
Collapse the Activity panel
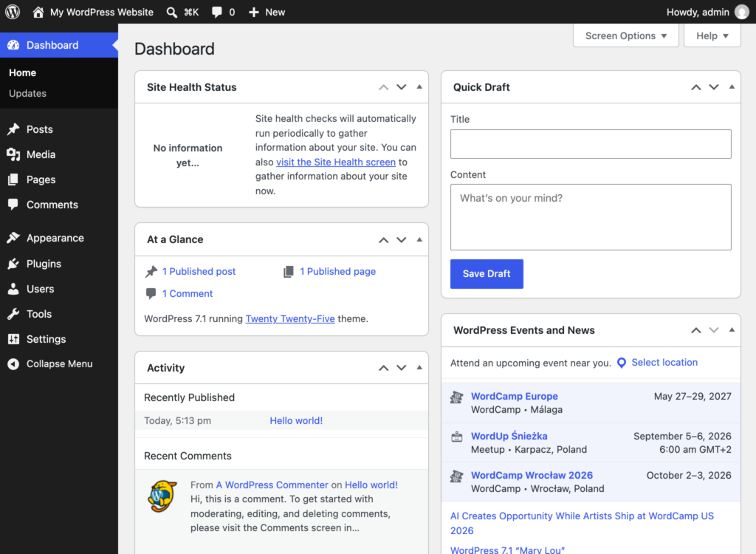[419, 368]
